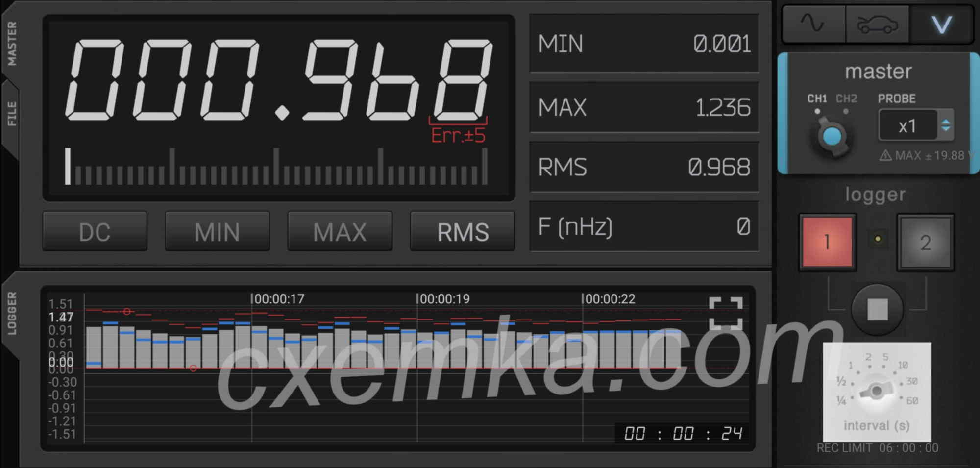Expand the logger graph to fullscreen
This screenshot has height=468, width=980.
[726, 312]
